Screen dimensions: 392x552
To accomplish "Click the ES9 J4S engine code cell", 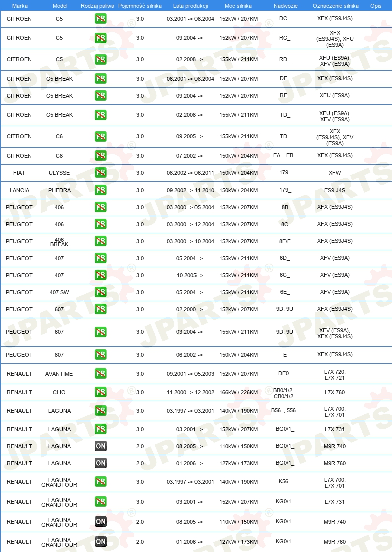I will coord(335,190).
